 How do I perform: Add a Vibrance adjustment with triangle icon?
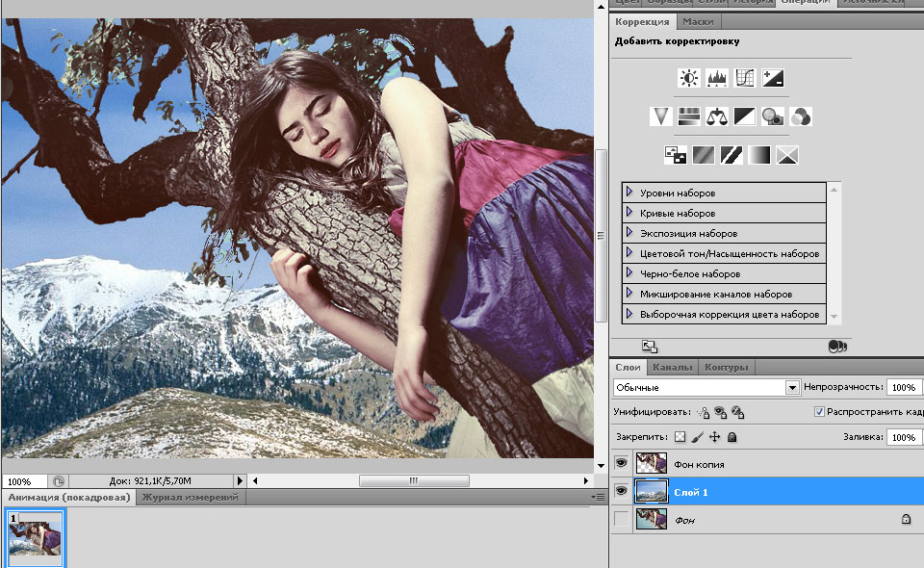tap(660, 116)
